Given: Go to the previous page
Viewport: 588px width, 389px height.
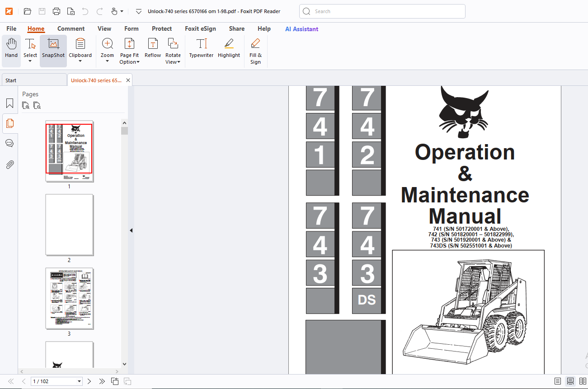Looking at the screenshot, I should click(24, 381).
